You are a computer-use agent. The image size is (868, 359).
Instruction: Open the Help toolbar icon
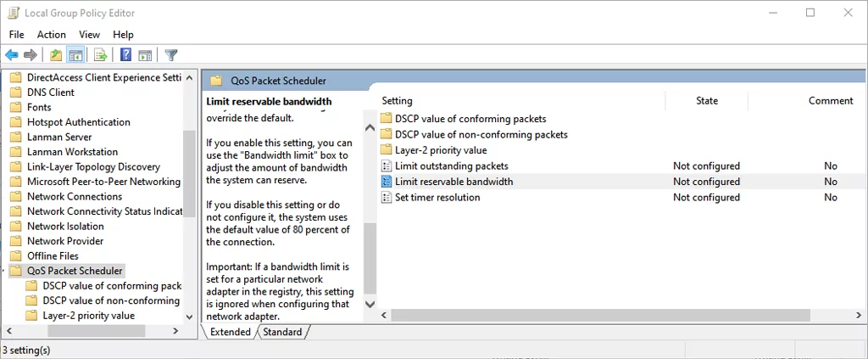[126, 55]
